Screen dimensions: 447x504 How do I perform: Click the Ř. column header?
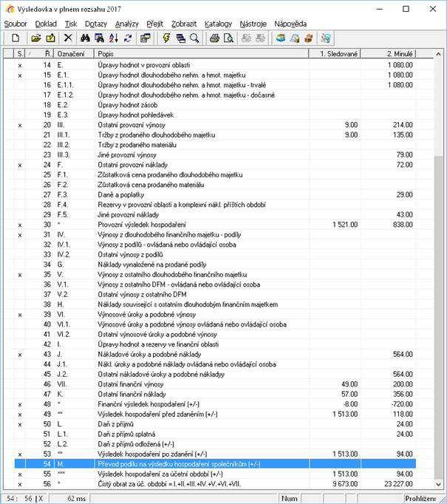click(x=40, y=54)
